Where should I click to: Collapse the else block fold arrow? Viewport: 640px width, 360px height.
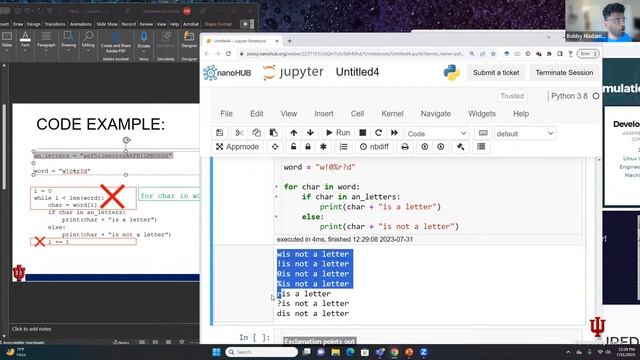(x=276, y=217)
